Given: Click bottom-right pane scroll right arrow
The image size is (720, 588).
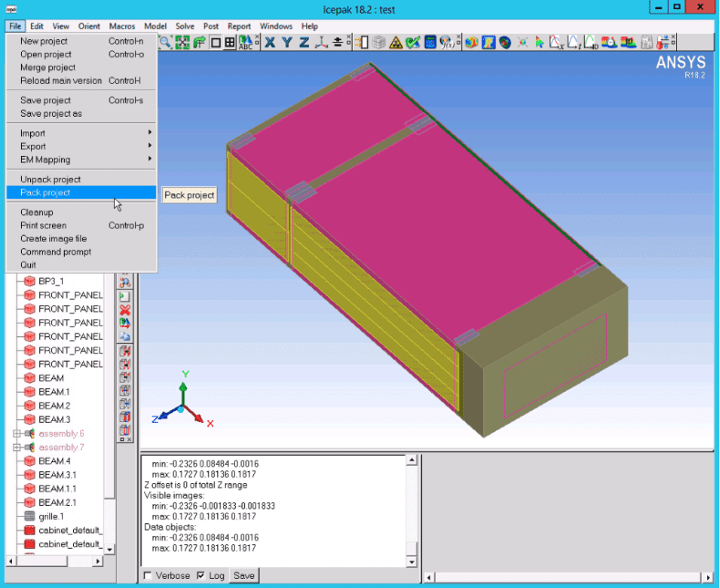Looking at the screenshot, I should [708, 577].
